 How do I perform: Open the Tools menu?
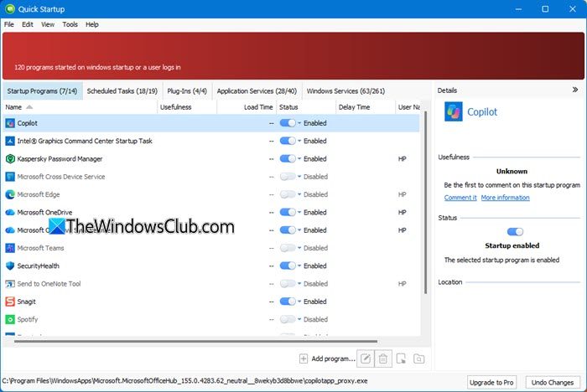[x=70, y=24]
